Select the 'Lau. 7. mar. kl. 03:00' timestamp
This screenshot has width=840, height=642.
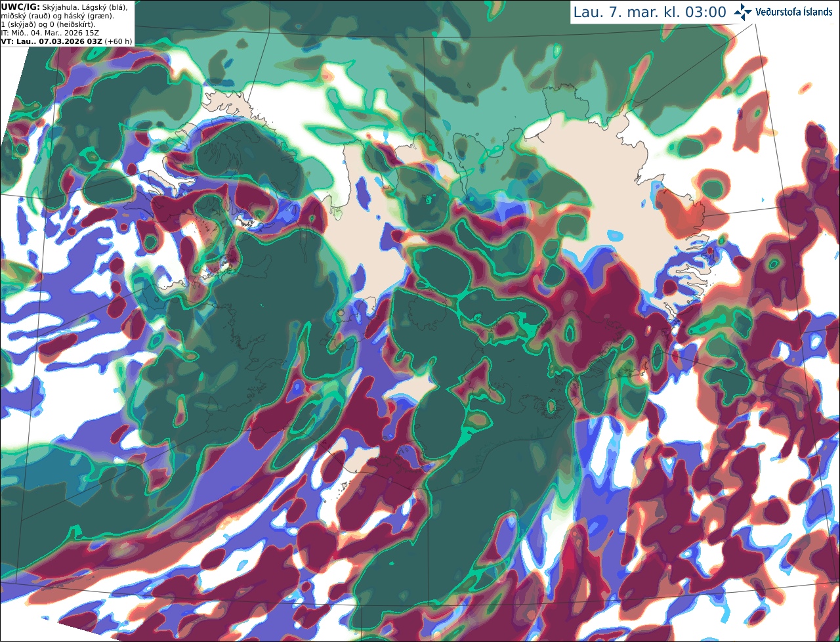(650, 12)
